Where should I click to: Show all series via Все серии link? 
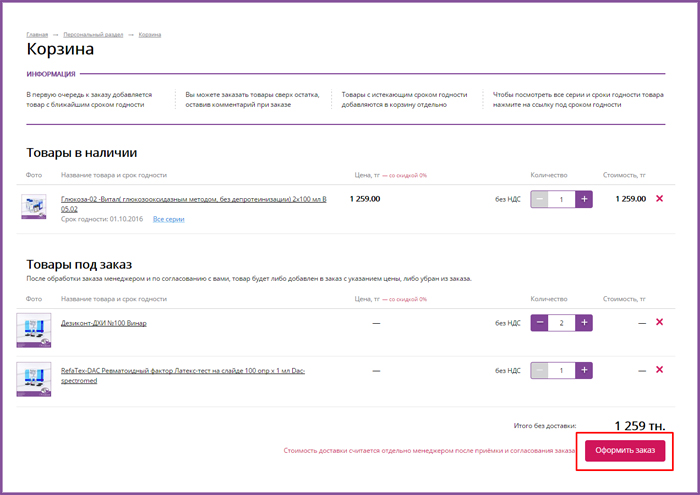(168, 219)
